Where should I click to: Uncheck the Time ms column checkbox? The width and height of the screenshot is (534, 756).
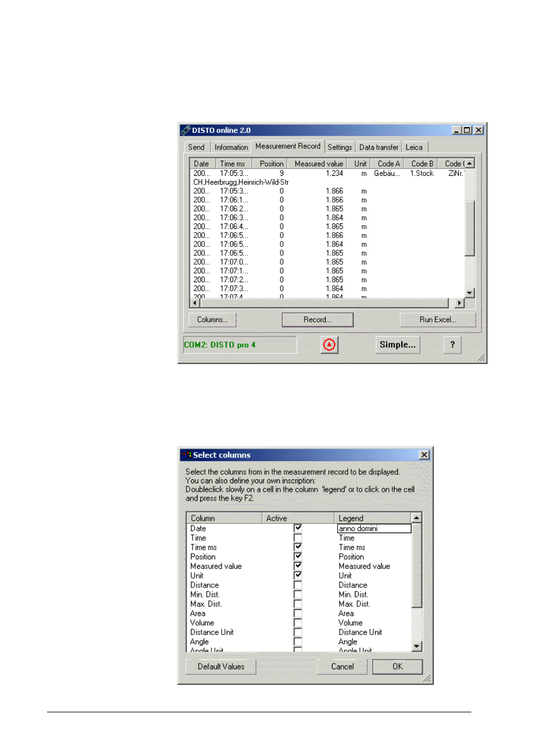tap(298, 547)
